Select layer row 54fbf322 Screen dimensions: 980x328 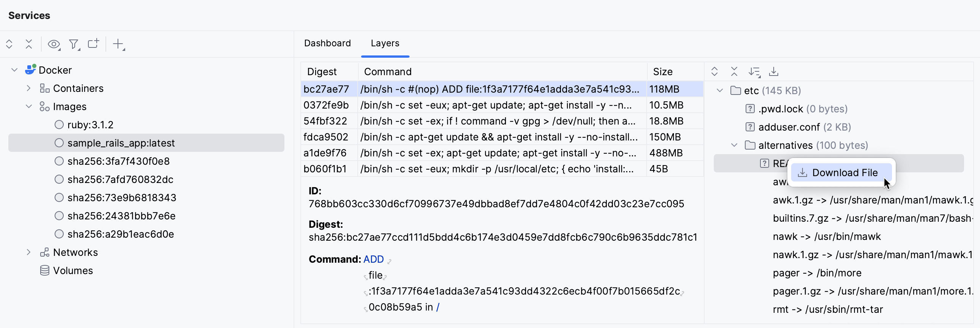pyautogui.click(x=502, y=121)
